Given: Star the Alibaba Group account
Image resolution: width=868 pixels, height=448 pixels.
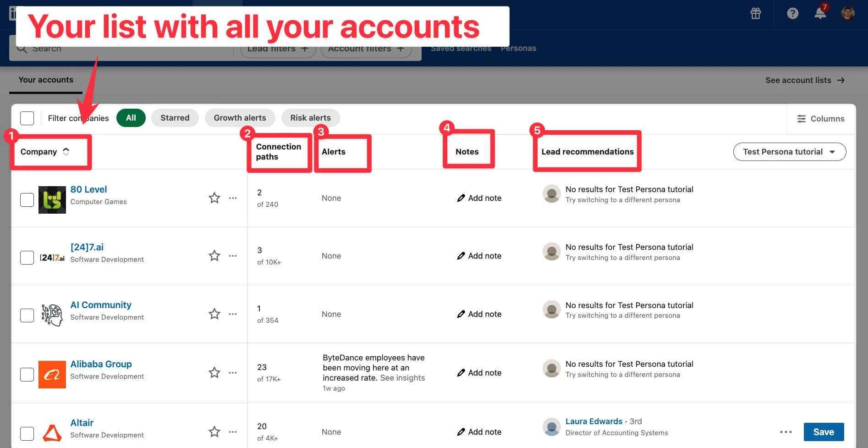Looking at the screenshot, I should [214, 373].
